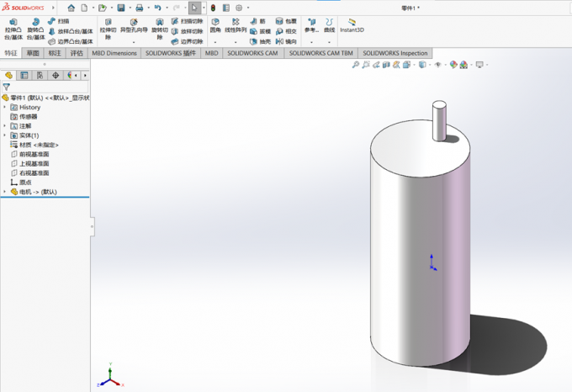Click the 相交 intersect tool
This screenshot has width=572, height=392.
coord(286,31)
